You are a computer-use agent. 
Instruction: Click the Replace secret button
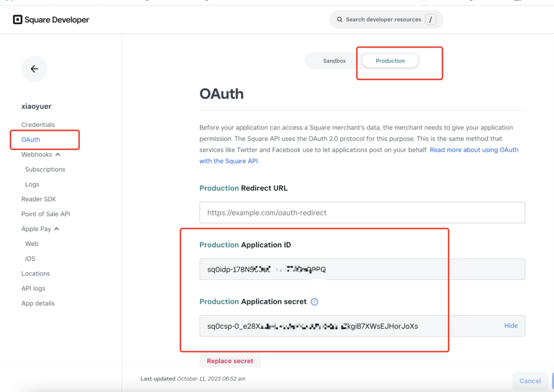tap(230, 361)
